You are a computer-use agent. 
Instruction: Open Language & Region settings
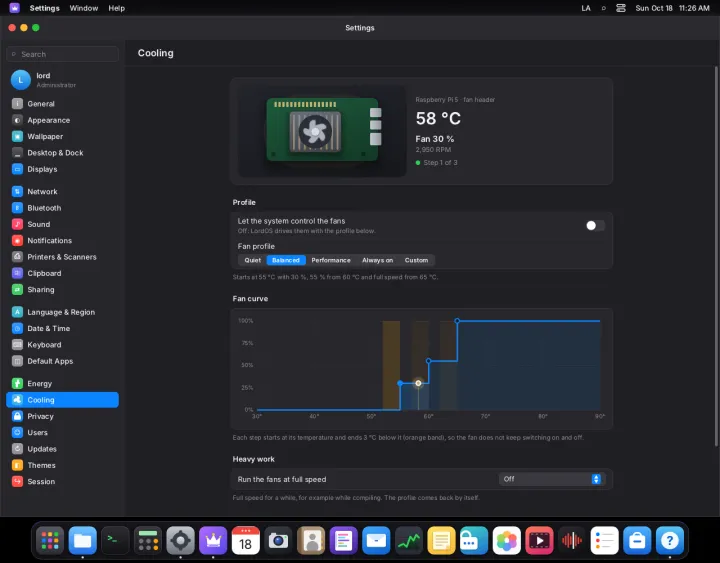click(62, 312)
